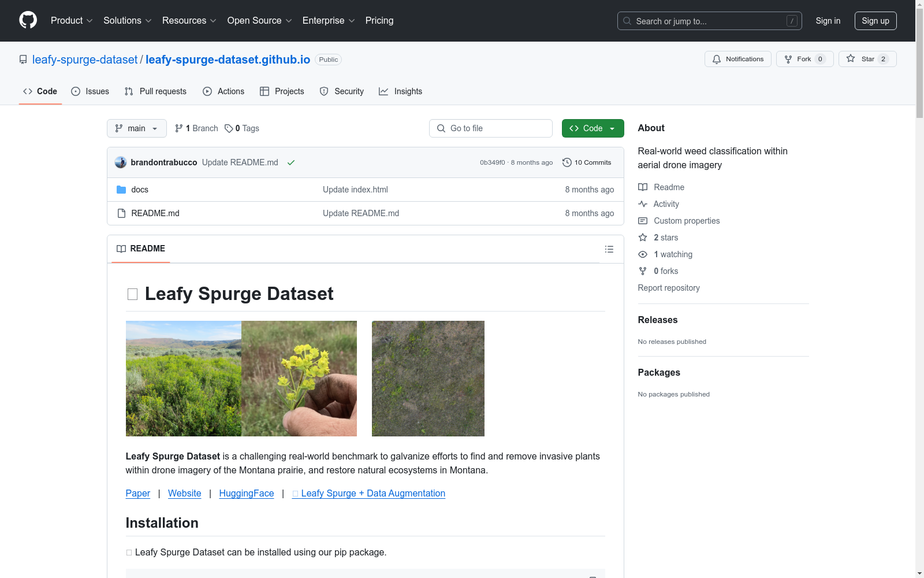The width and height of the screenshot is (924, 578).
Task: Select the README tab header
Action: [141, 249]
